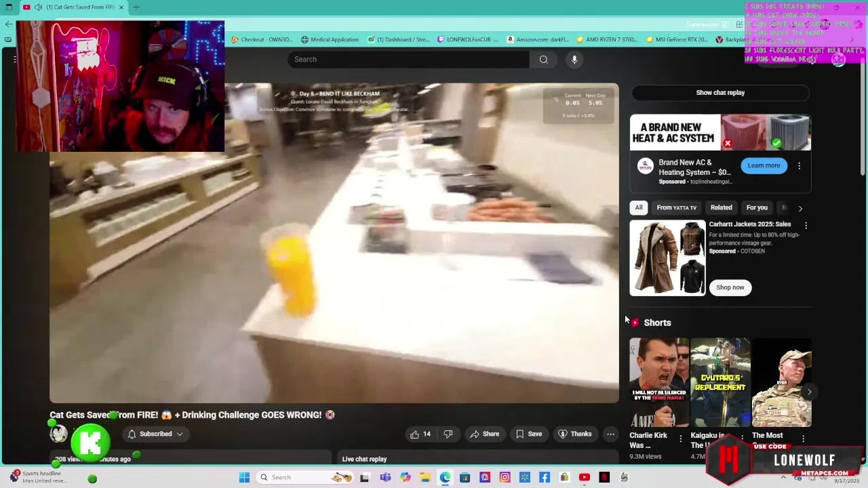This screenshot has height=488, width=868.
Task: Open options menu for heating ad
Action: coord(799,165)
